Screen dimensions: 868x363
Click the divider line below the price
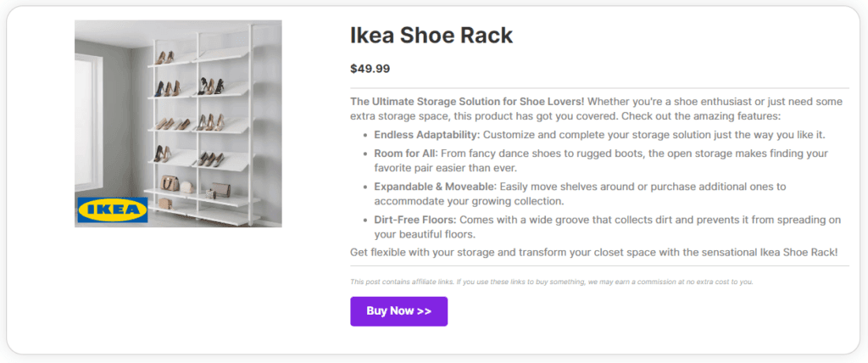coord(599,88)
